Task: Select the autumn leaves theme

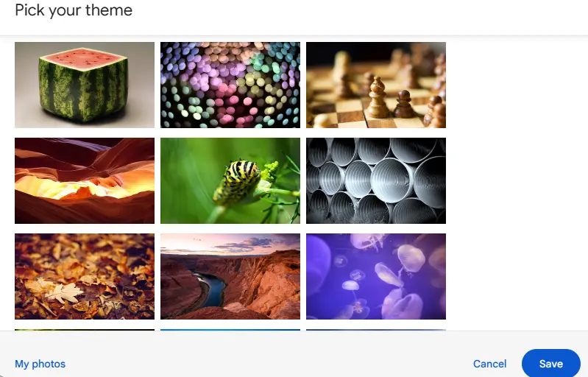Action: point(85,276)
